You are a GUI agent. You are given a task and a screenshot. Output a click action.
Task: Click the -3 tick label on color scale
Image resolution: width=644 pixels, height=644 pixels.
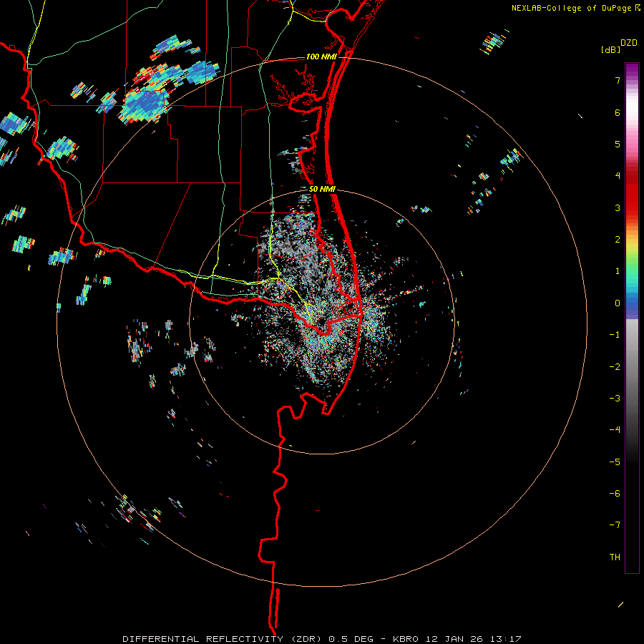coord(615,398)
